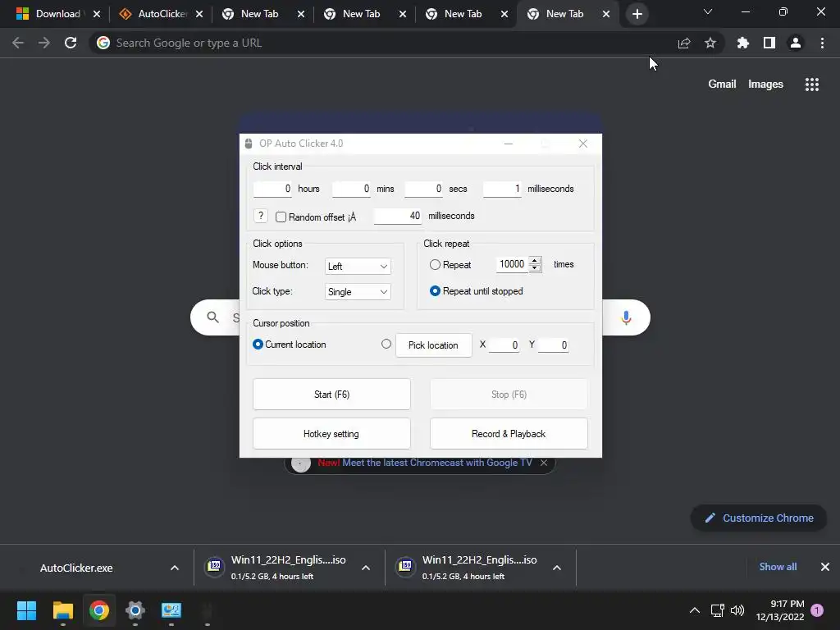Click the Pick location button

tap(433, 345)
